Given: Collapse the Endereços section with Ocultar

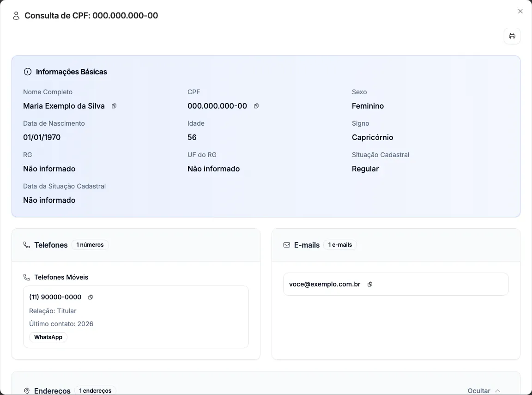Looking at the screenshot, I should [484, 390].
